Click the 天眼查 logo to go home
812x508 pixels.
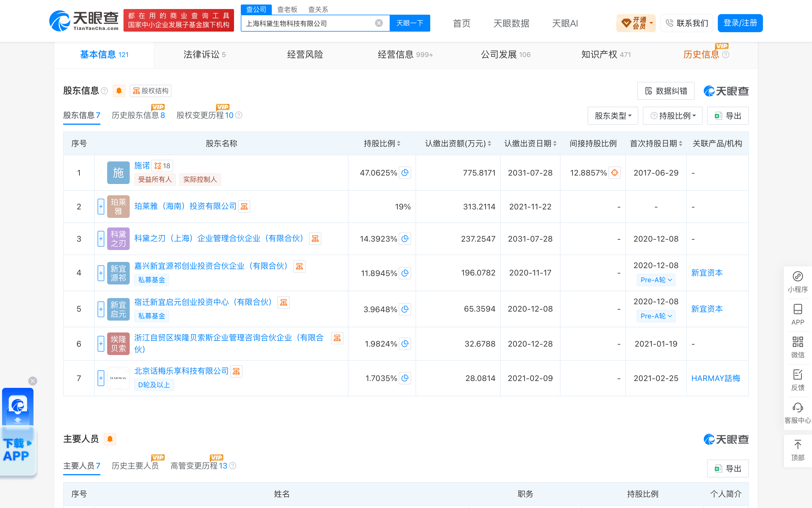click(x=84, y=21)
